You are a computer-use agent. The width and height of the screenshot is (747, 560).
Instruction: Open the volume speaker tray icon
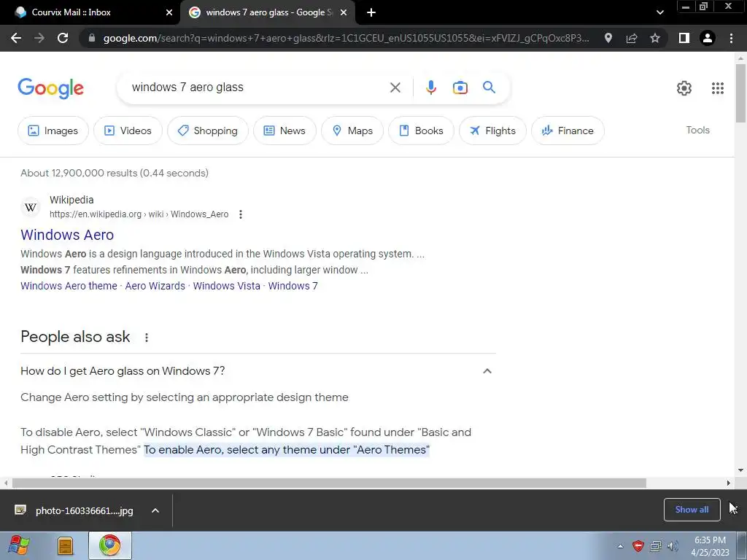point(673,546)
